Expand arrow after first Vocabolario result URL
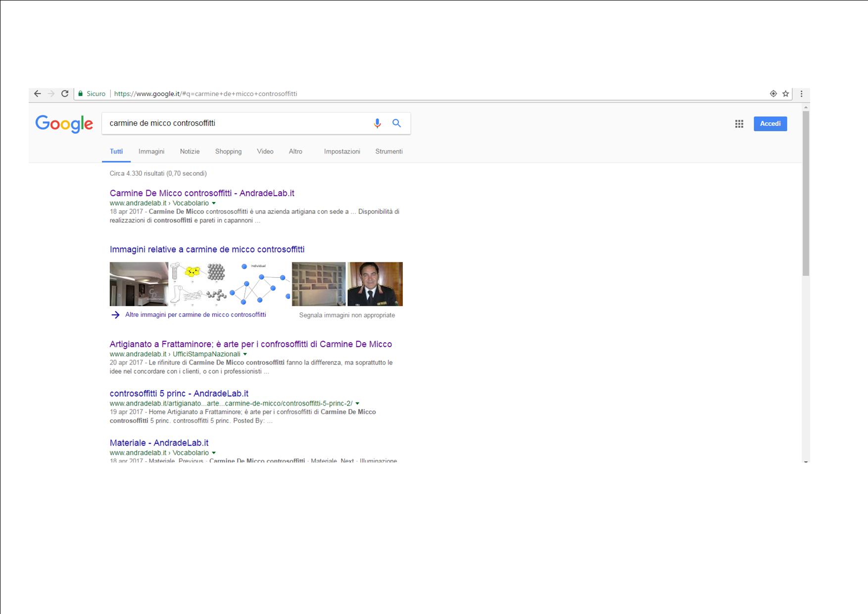 click(x=214, y=204)
